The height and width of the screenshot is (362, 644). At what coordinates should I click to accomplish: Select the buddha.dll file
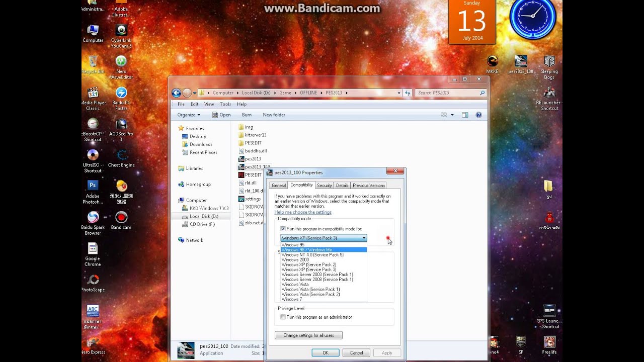pyautogui.click(x=252, y=151)
